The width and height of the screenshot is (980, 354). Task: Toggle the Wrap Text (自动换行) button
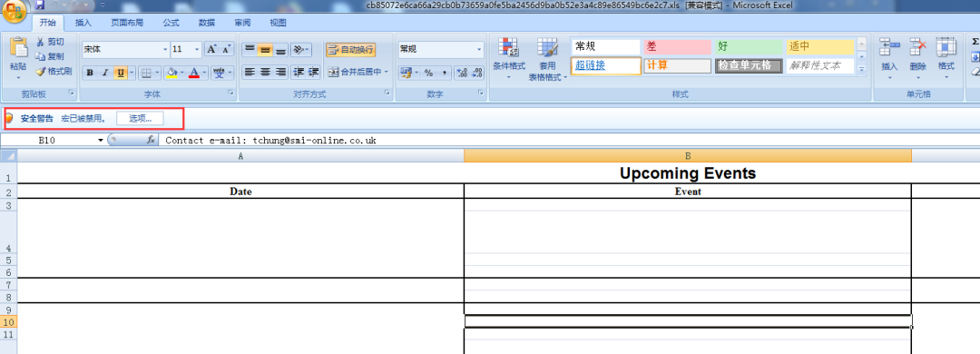point(350,49)
